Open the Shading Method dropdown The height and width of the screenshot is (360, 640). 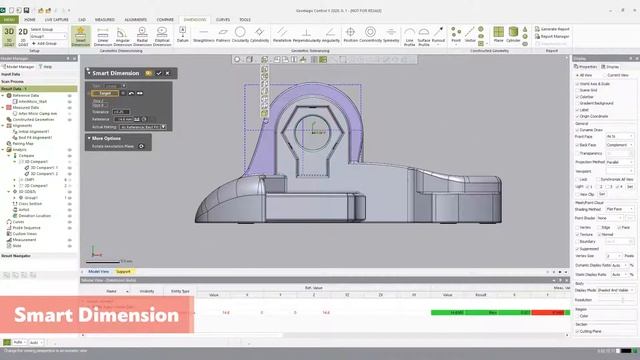pos(620,209)
